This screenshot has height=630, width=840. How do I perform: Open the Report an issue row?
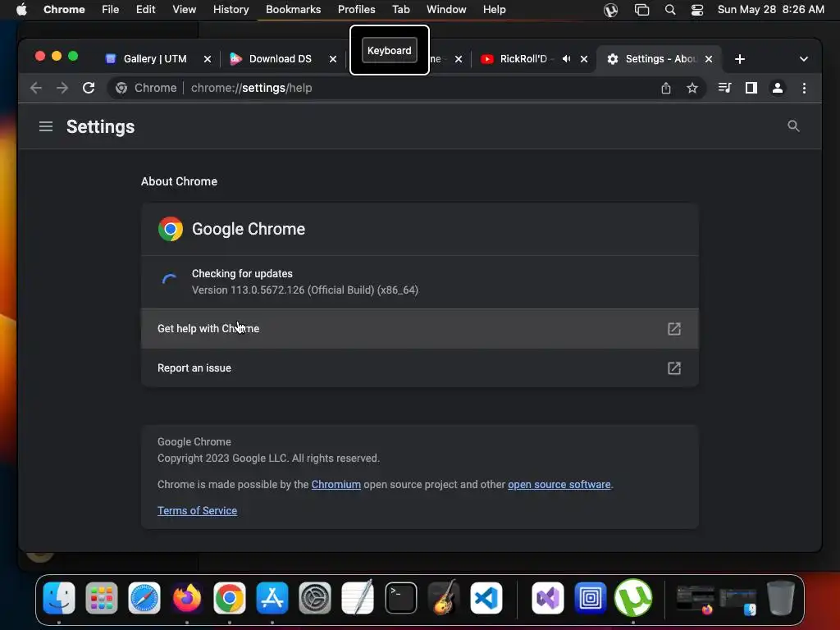point(419,368)
